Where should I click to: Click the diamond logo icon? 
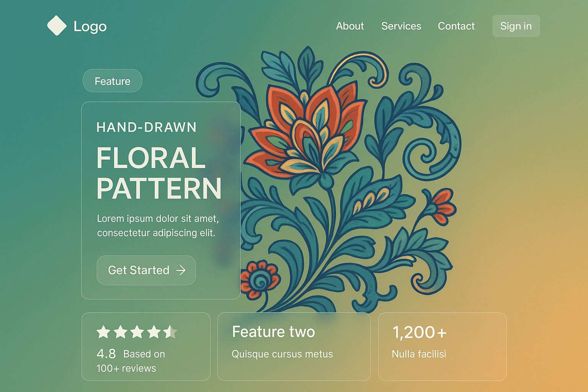click(x=57, y=26)
